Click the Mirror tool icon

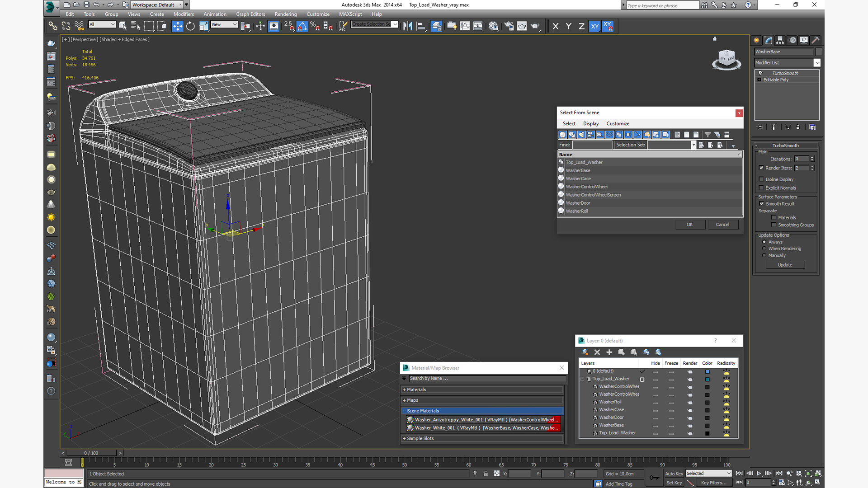(408, 26)
